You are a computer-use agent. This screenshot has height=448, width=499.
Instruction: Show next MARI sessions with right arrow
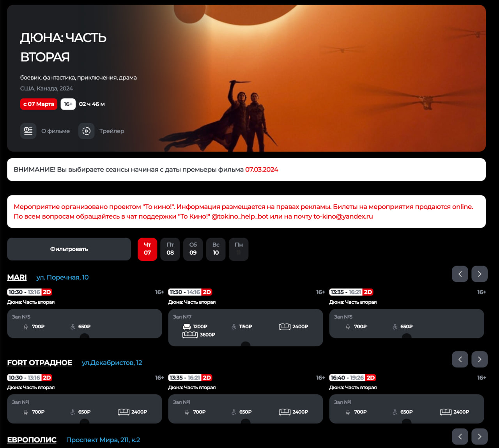480,274
